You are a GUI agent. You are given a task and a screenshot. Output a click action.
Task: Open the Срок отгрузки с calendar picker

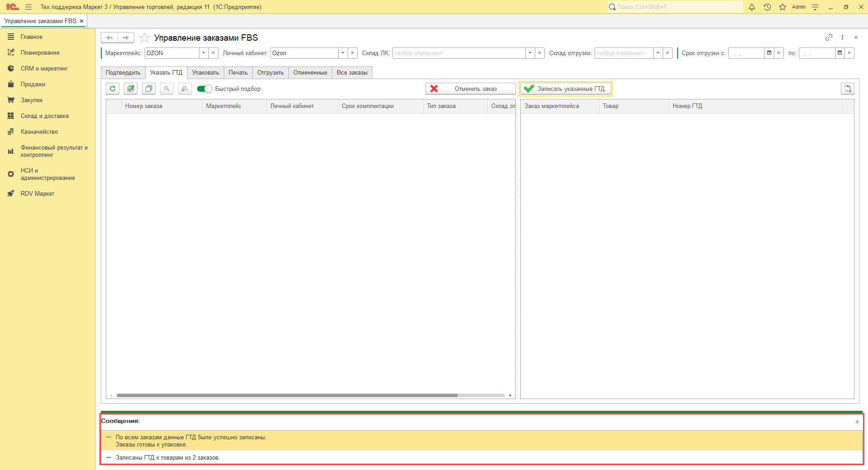769,53
